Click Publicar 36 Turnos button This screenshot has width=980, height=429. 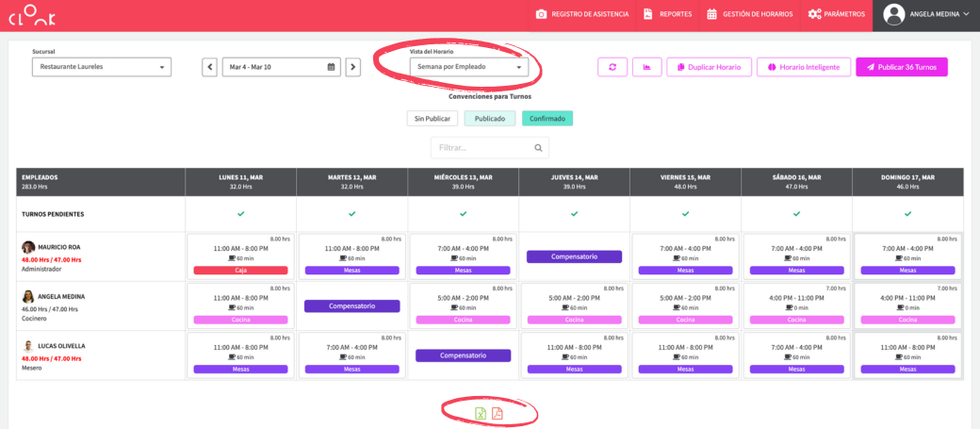[x=901, y=67]
